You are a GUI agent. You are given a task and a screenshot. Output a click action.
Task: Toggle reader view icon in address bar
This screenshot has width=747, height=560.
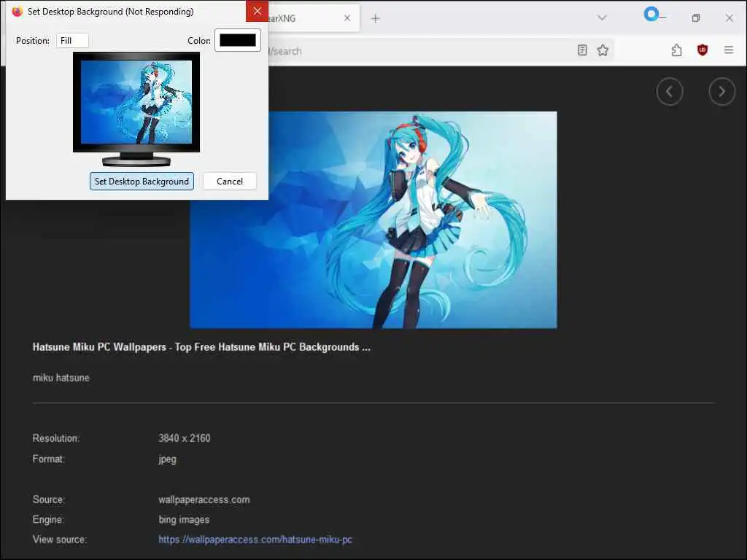[x=582, y=50]
